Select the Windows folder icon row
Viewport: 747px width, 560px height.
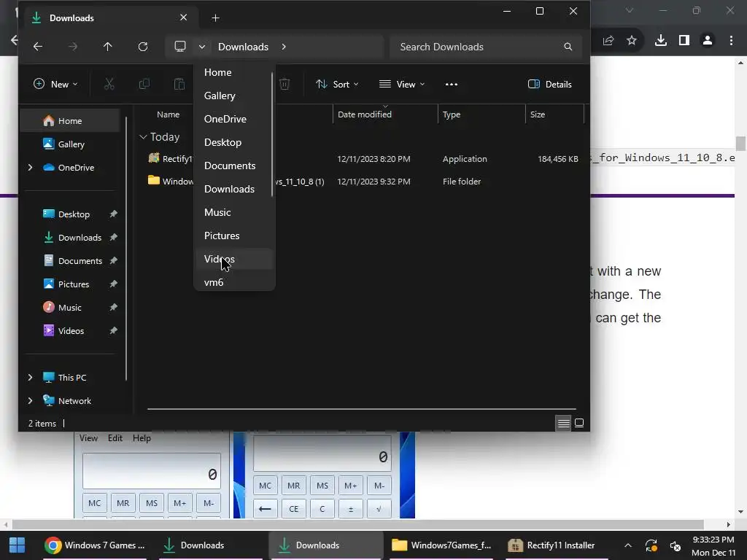pos(363,182)
